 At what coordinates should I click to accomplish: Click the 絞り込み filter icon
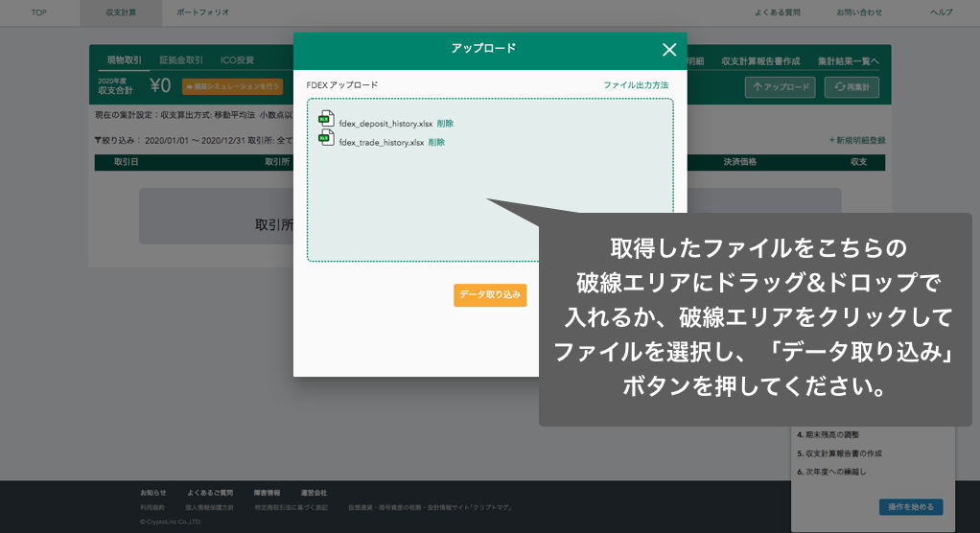(x=98, y=141)
